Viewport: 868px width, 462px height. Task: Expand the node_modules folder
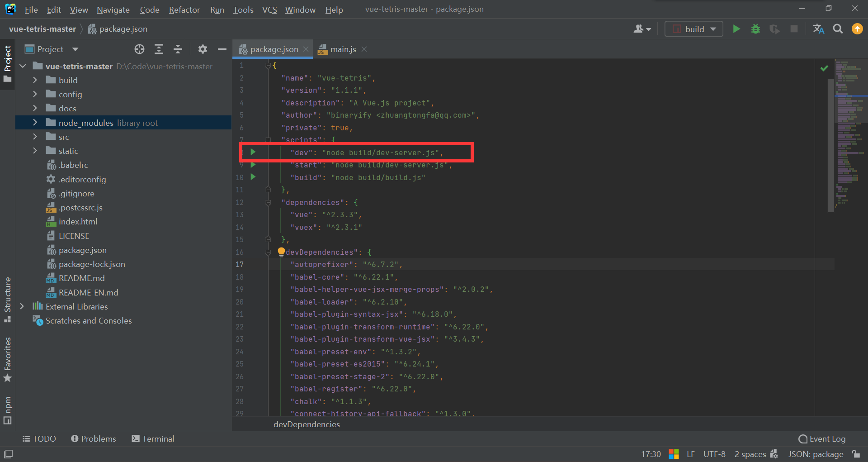[x=35, y=123]
